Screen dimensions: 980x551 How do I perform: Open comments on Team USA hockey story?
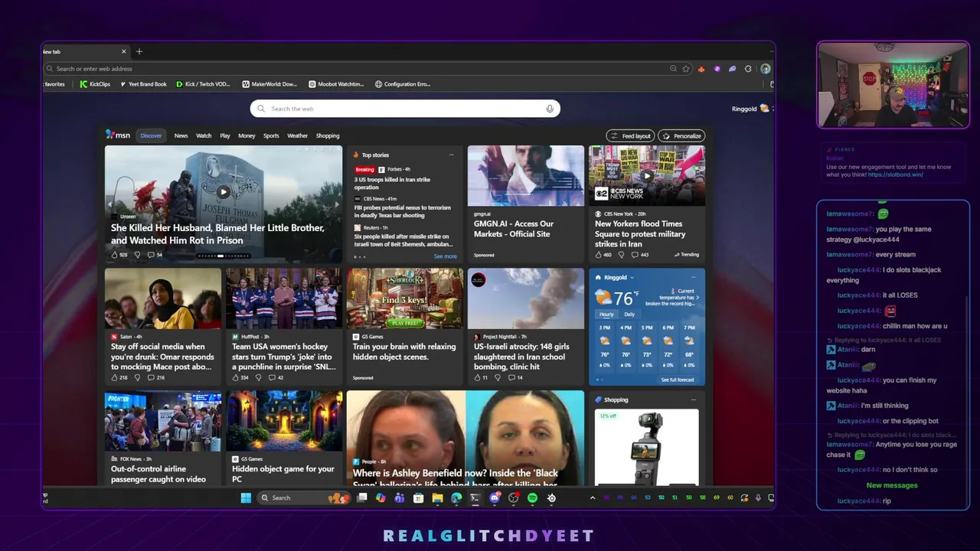coord(276,377)
